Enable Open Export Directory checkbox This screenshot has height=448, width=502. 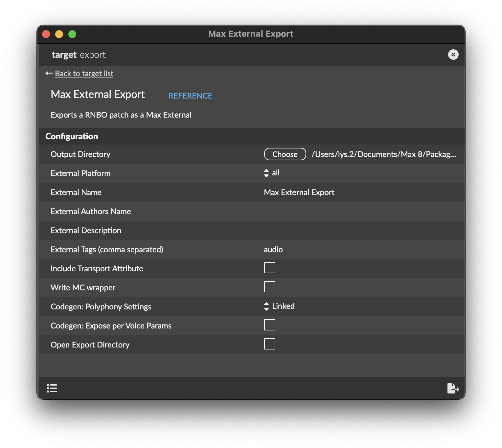[x=269, y=344]
